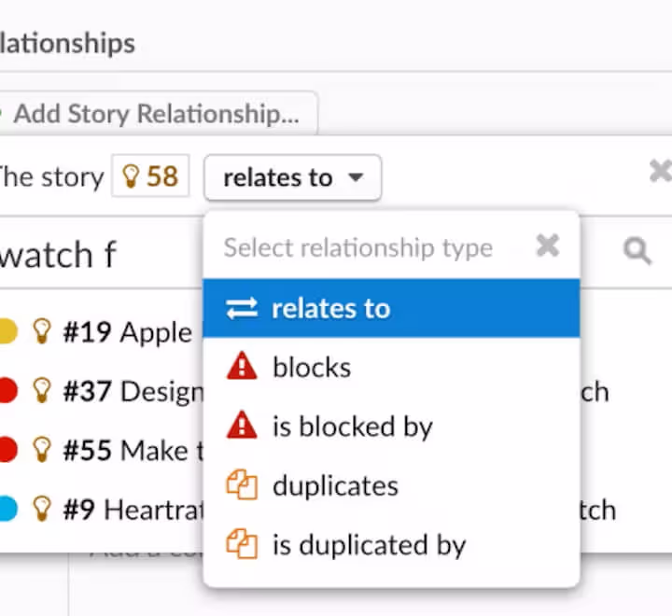Click the blocks warning triangle icon
Image resolution: width=672 pixels, height=616 pixels.
click(x=242, y=366)
